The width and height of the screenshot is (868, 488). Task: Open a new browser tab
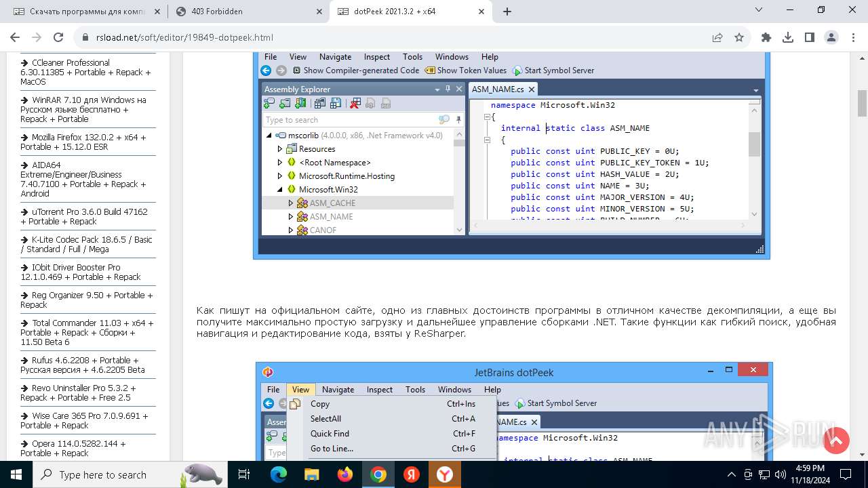pos(507,12)
